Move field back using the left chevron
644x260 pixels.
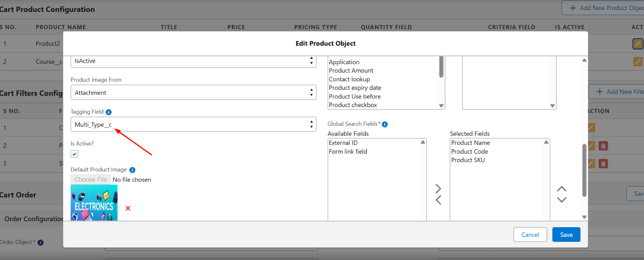[x=438, y=200]
